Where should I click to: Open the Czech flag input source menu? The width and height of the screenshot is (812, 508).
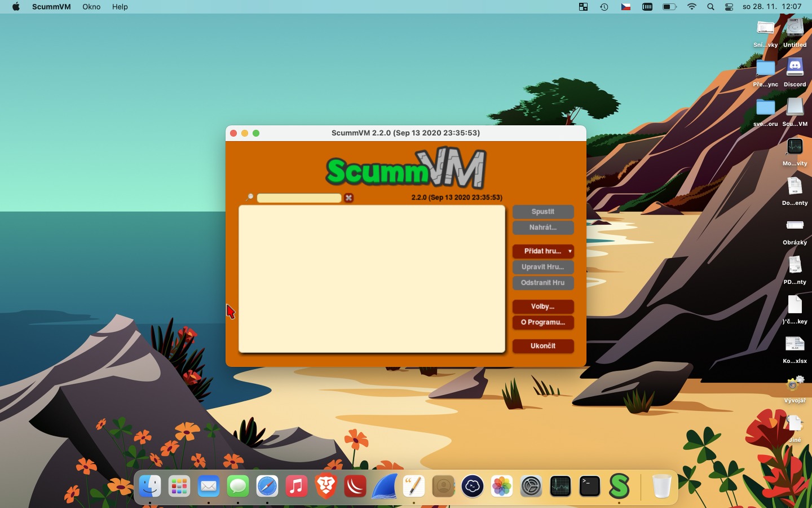point(626,7)
